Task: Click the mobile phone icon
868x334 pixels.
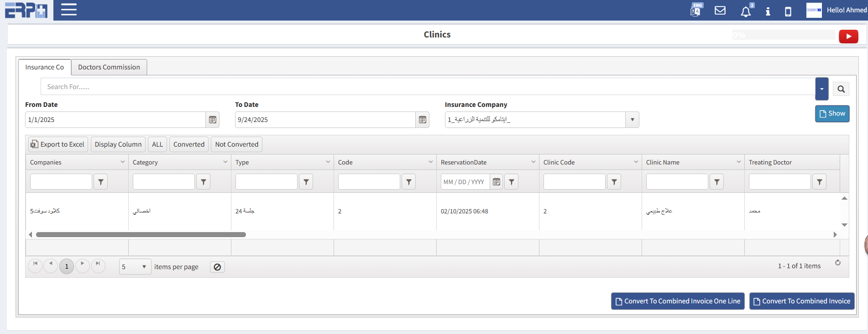Action: click(788, 11)
